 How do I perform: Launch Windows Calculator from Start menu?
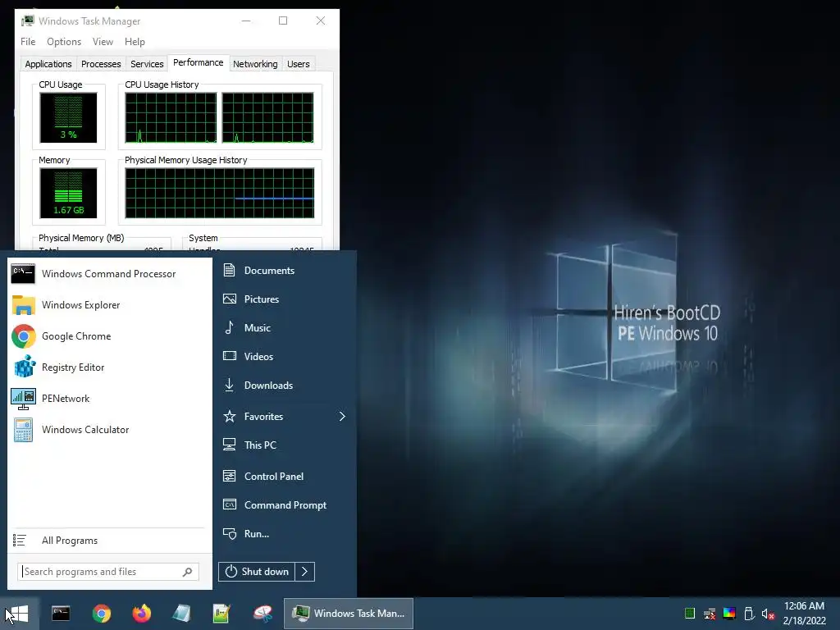(109, 430)
